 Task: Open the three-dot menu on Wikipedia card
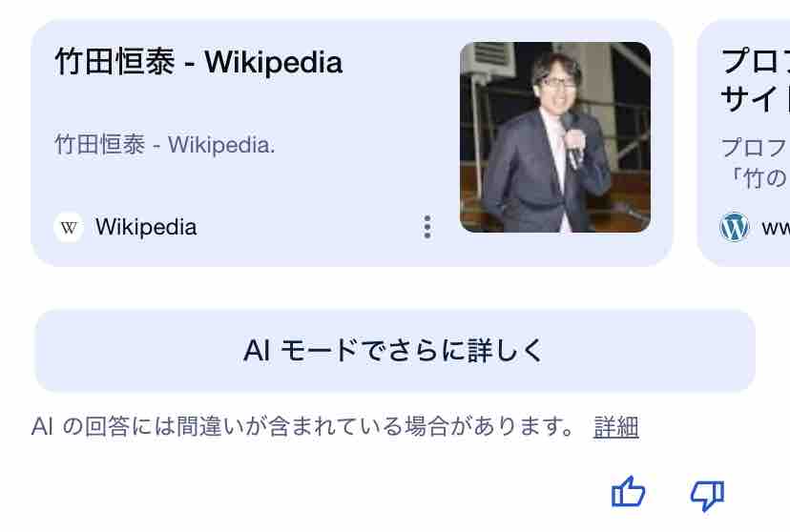[x=427, y=227]
